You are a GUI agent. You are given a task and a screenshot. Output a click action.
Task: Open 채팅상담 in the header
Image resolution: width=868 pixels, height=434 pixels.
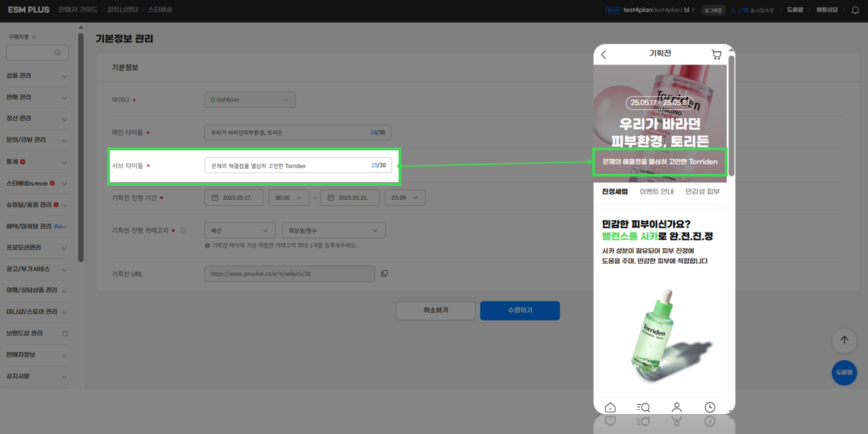coord(827,10)
